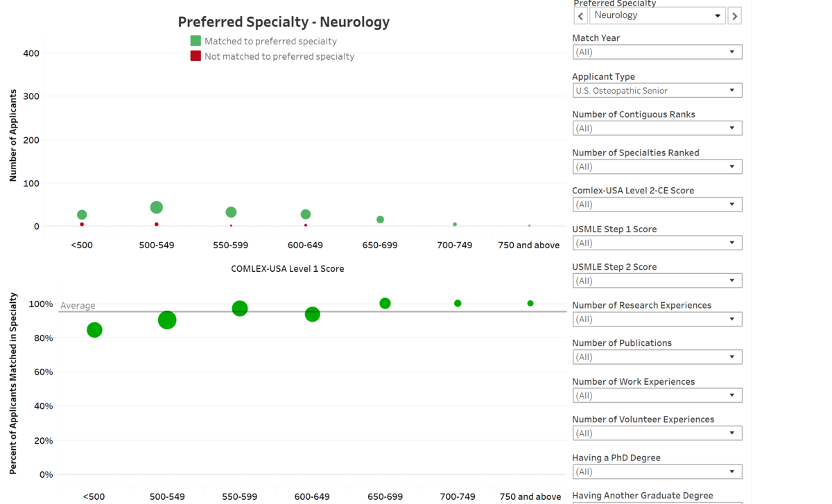The width and height of the screenshot is (832, 504).
Task: Expand the USMLE Step 1 Score dropdown
Action: tap(657, 243)
